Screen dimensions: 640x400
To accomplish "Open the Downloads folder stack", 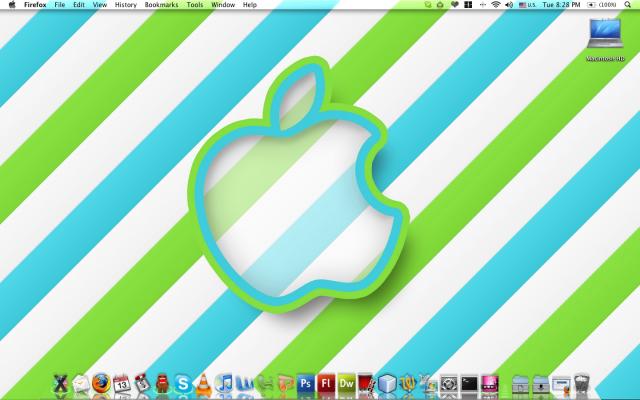I will click(x=541, y=384).
